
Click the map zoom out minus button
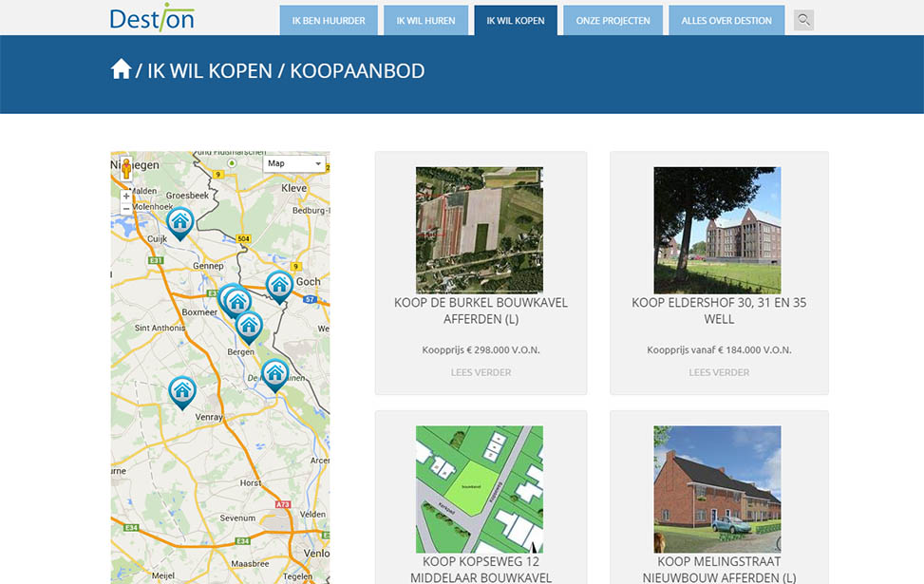pyautogui.click(x=126, y=209)
